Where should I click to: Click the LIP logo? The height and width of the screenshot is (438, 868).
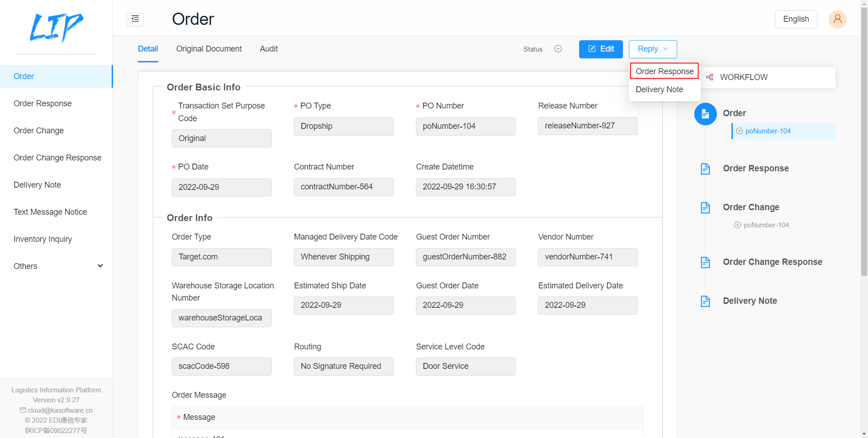tap(56, 27)
